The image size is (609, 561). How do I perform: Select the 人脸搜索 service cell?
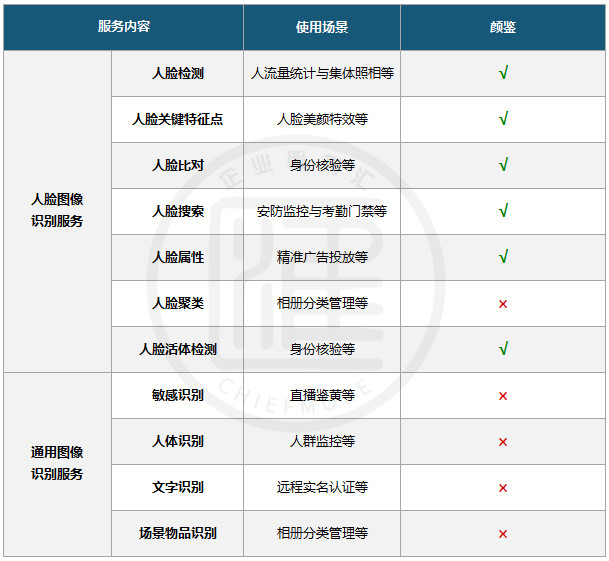pyautogui.click(x=177, y=211)
